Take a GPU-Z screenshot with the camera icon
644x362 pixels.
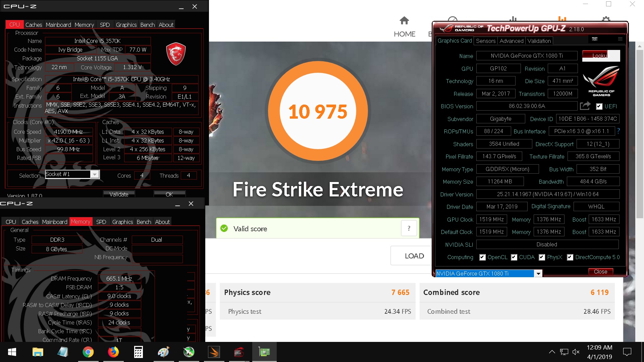(595, 39)
